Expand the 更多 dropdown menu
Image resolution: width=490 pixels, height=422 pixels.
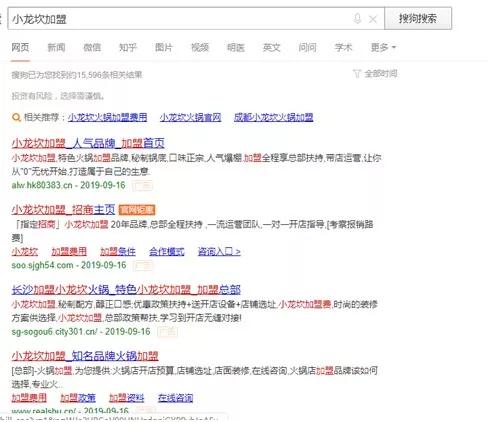383,47
